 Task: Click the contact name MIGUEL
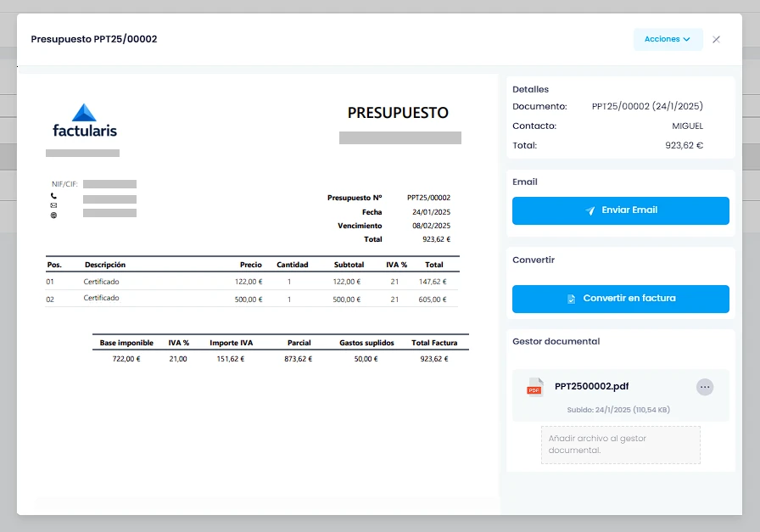click(689, 126)
